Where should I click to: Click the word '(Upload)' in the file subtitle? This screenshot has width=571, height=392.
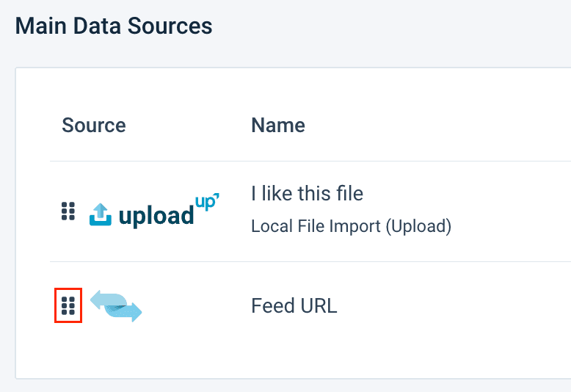[420, 226]
